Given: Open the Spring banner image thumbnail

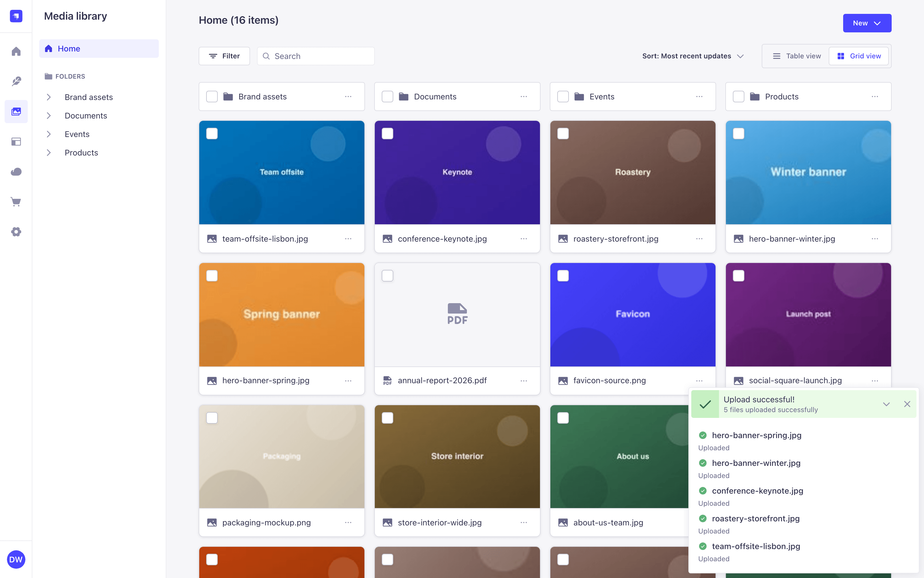Looking at the screenshot, I should coord(282,315).
